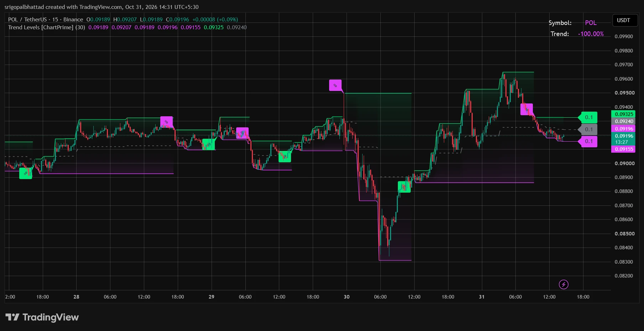Click the purple lightning bolt icon

pos(563,284)
